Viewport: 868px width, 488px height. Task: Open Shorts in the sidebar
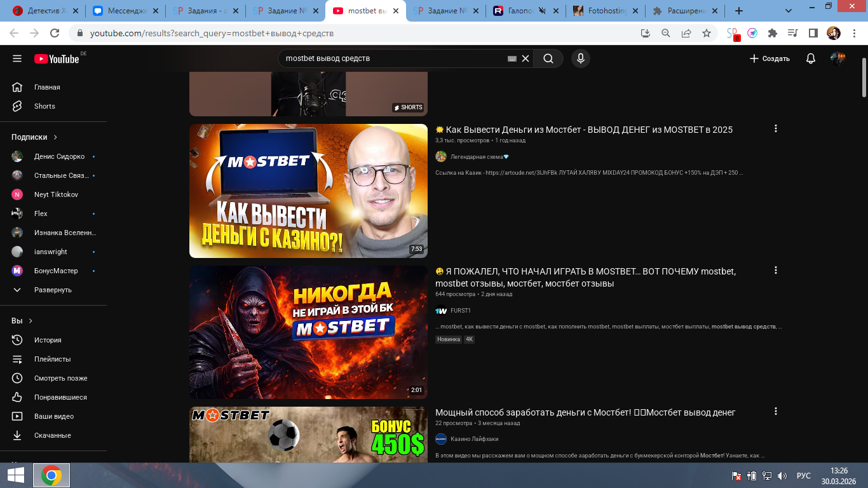click(x=44, y=106)
